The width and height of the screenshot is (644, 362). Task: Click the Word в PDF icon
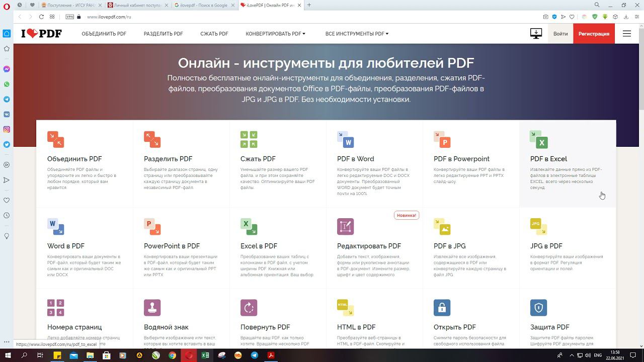coord(55,226)
